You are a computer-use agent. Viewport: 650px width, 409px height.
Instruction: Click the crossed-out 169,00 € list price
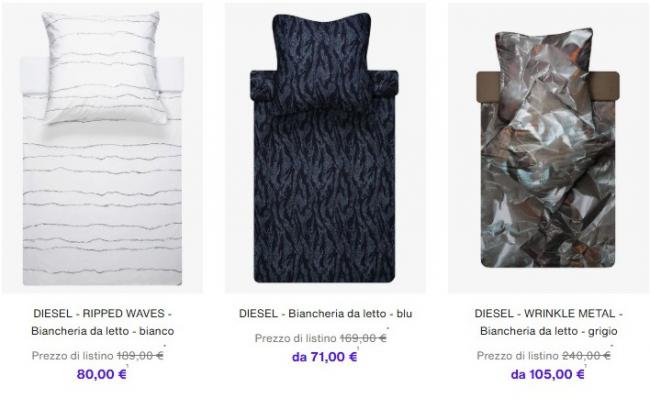coord(363,338)
